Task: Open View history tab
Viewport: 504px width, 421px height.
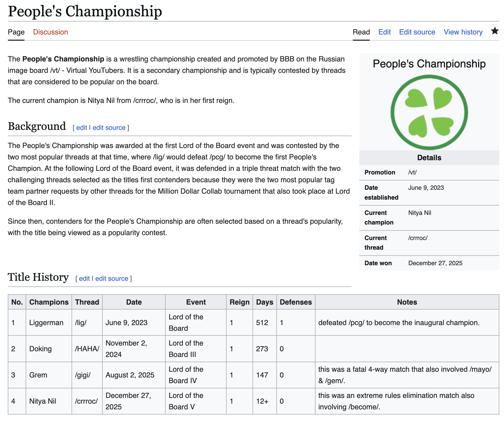Action: point(463,32)
